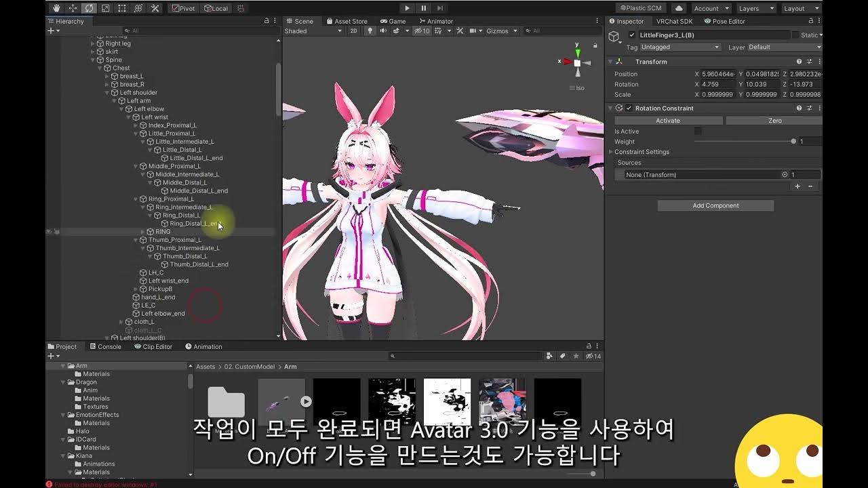Screen dimensions: 868x488
Task: Toggle Pivot handle position
Action: point(183,8)
